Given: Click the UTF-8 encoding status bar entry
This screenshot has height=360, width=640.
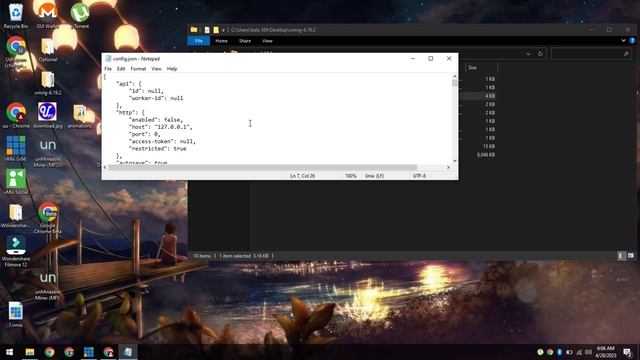Looking at the screenshot, I should tap(420, 176).
